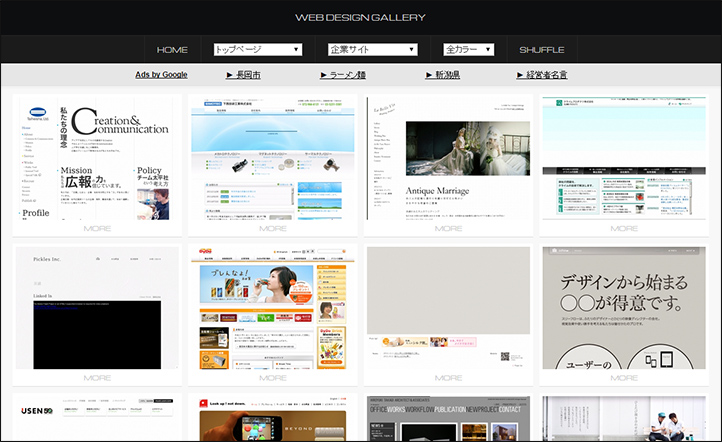Click MORE under Antique Marriage thumbnail
Screen dimensions: 722x442
tap(448, 228)
